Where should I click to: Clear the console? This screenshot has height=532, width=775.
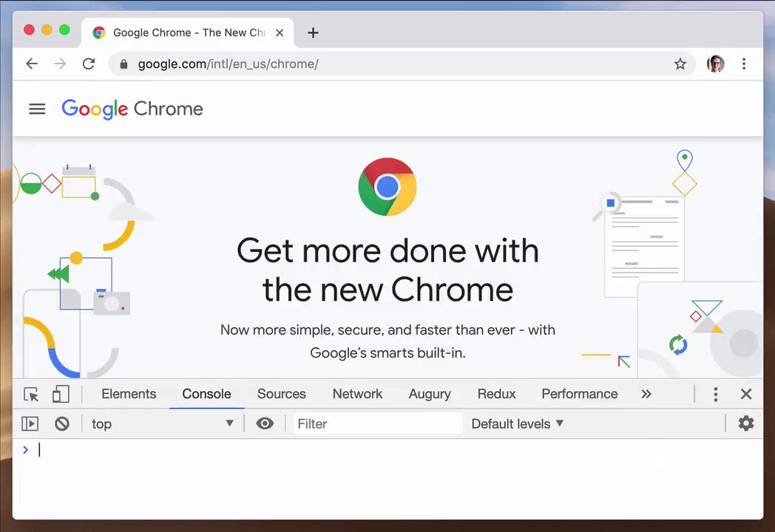(x=62, y=424)
